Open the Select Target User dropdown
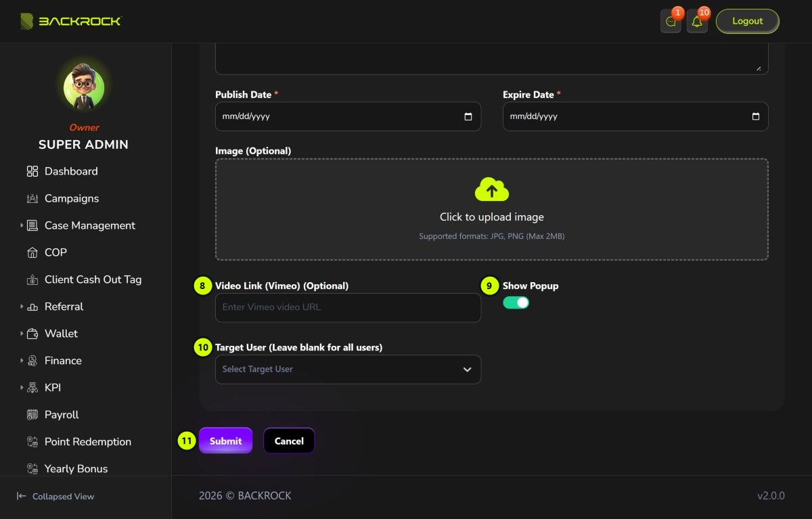This screenshot has height=519, width=812. point(348,369)
